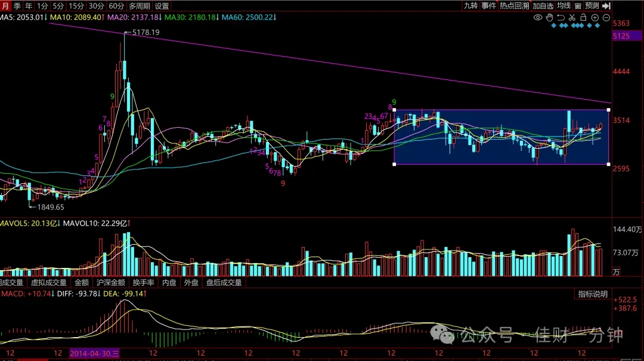Select the 外盘 tab
The image size is (644, 361).
(191, 282)
